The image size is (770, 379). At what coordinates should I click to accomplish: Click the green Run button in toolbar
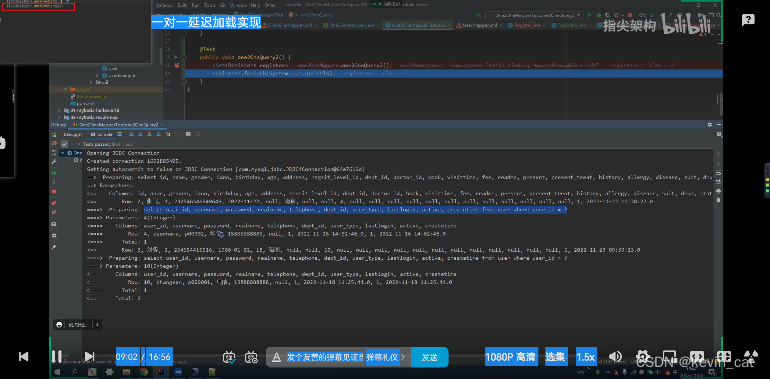590,15
